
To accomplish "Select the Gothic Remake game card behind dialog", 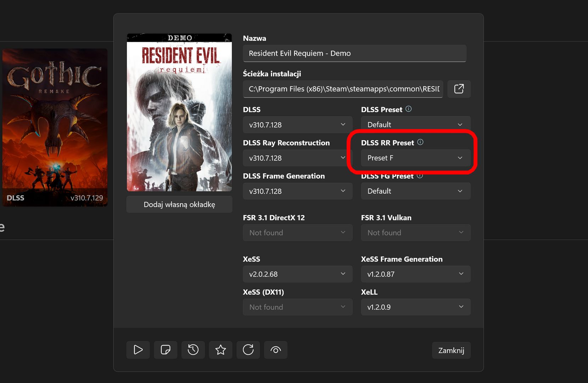I will 55,128.
